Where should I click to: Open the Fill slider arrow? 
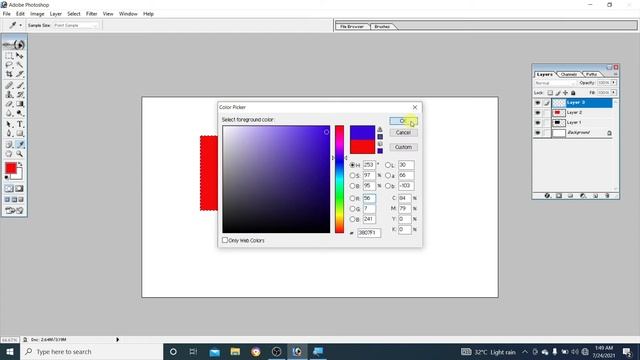tap(613, 93)
